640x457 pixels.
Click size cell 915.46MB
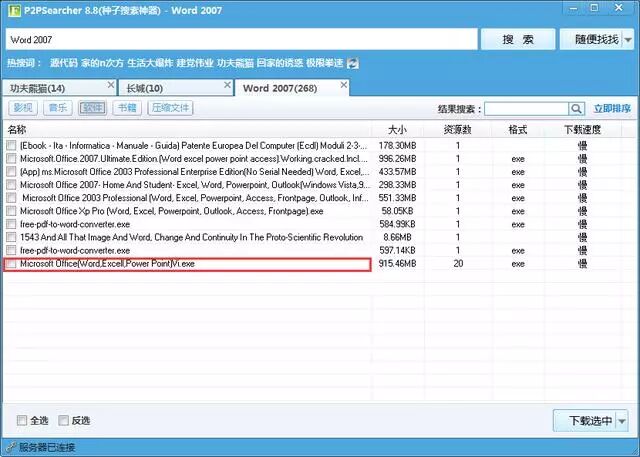tap(397, 264)
